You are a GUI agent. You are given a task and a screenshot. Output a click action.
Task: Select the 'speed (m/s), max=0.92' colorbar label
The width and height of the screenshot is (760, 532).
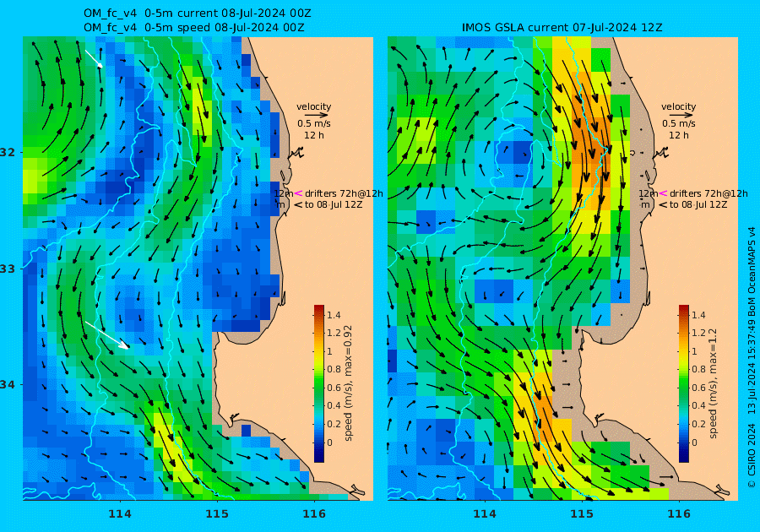tap(348, 383)
